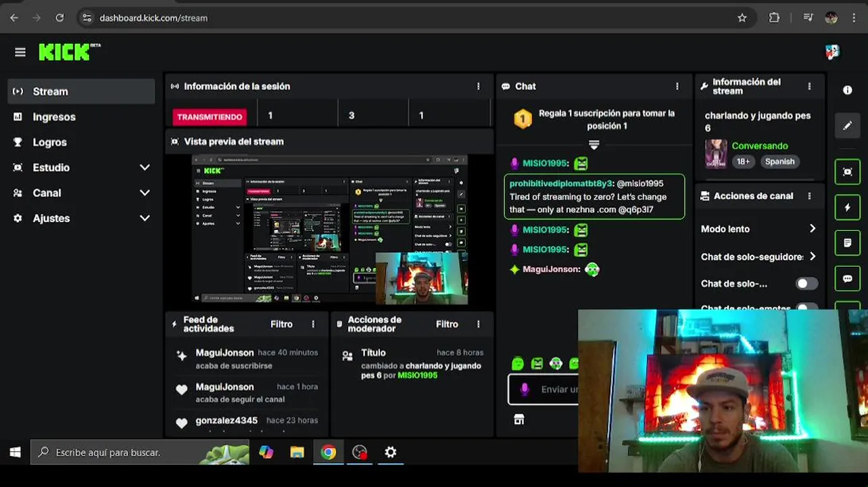Click the 18+ tag
The image size is (868, 487).
pyautogui.click(x=743, y=162)
